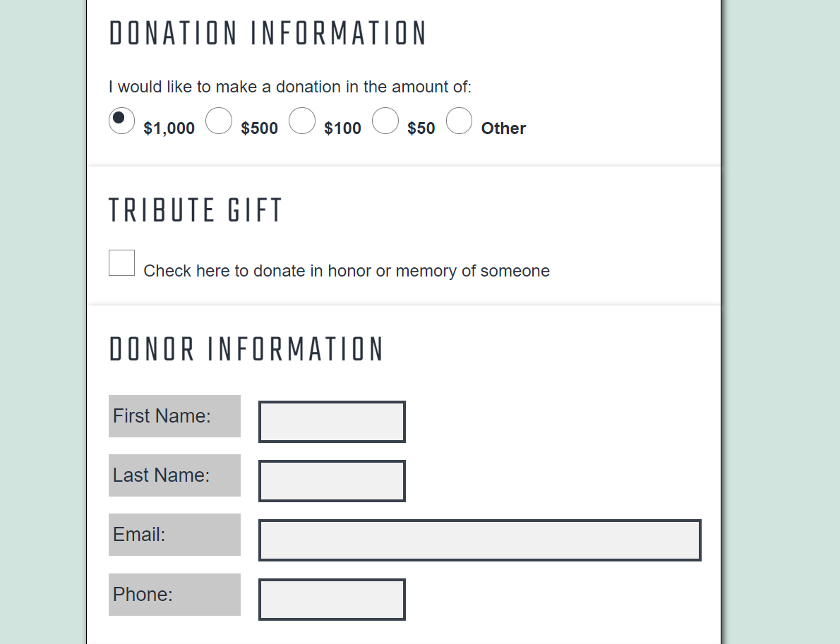Select the $1,000 donation radio button

coord(121,121)
